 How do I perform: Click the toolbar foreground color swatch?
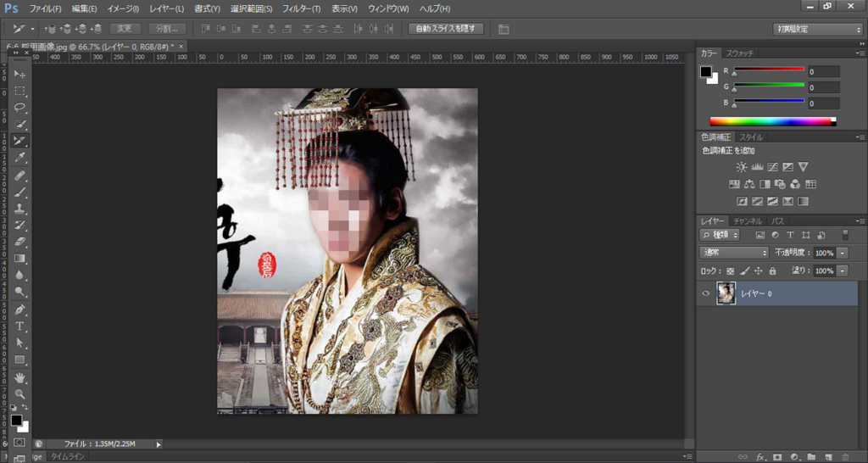17,421
